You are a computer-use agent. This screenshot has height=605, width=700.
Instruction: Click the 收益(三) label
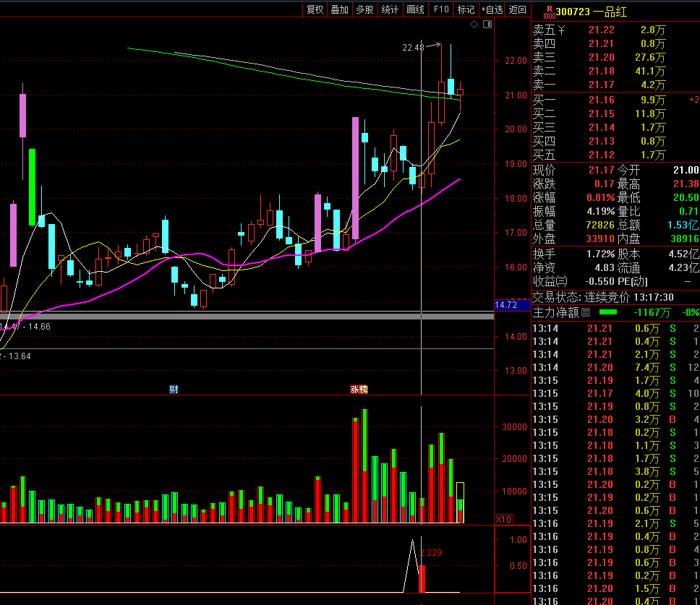(x=550, y=281)
